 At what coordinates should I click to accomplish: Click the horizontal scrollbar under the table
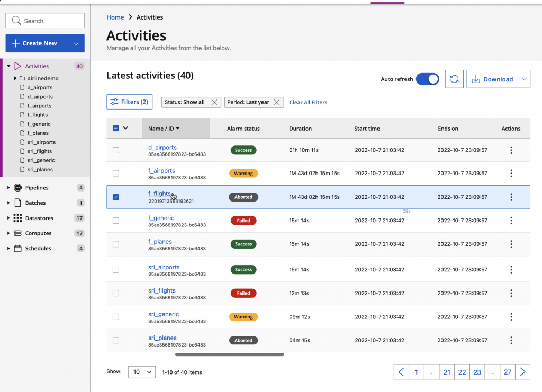pyautogui.click(x=229, y=354)
